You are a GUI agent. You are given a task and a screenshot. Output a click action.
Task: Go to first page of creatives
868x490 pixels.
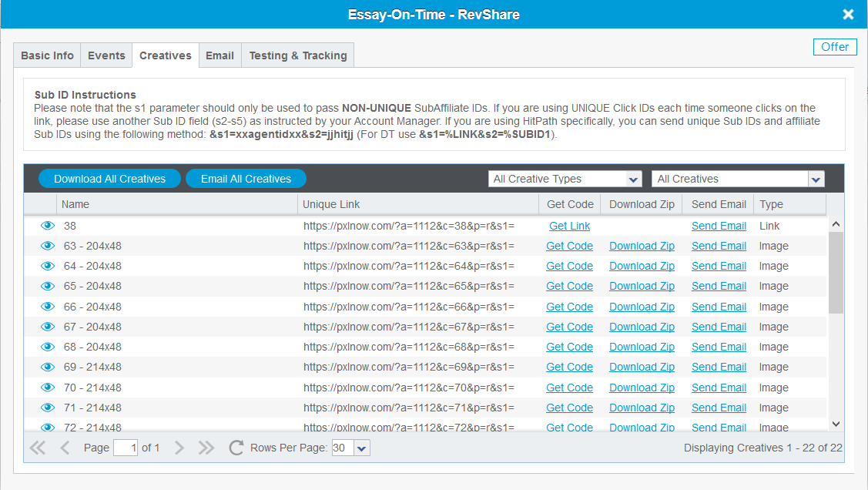coord(38,448)
